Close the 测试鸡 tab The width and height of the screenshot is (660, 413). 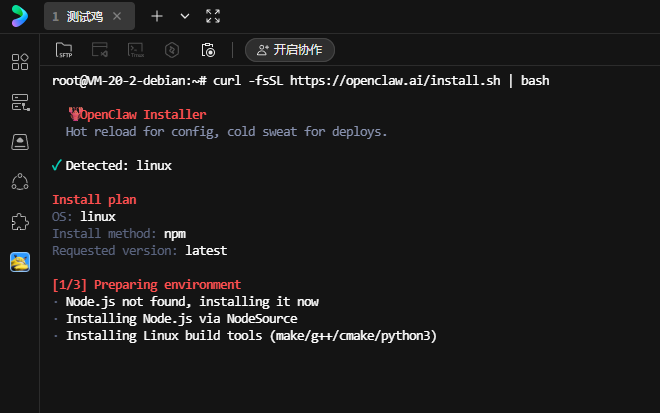[x=117, y=16]
